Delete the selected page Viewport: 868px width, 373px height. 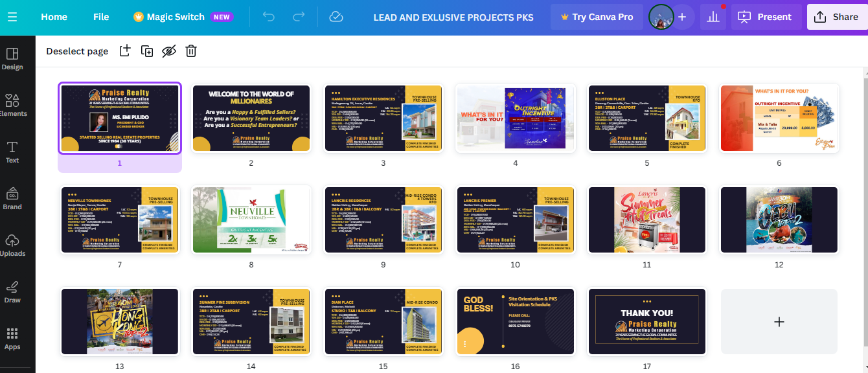(191, 51)
